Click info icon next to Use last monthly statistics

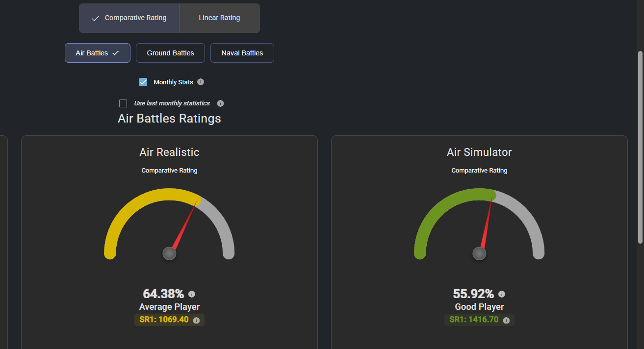tap(220, 103)
